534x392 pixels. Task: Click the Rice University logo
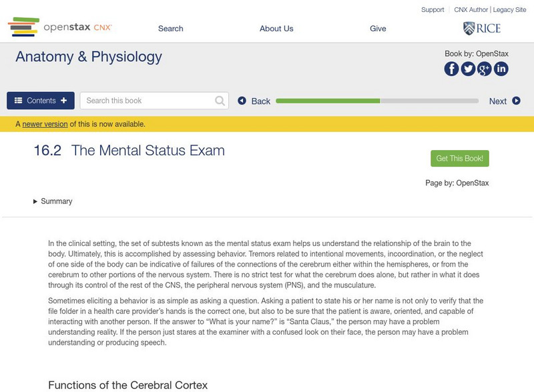pos(482,28)
